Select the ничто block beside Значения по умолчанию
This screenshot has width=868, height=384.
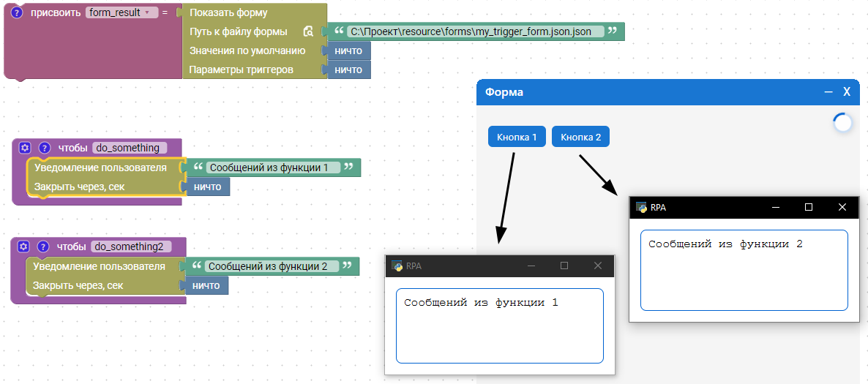tap(348, 50)
